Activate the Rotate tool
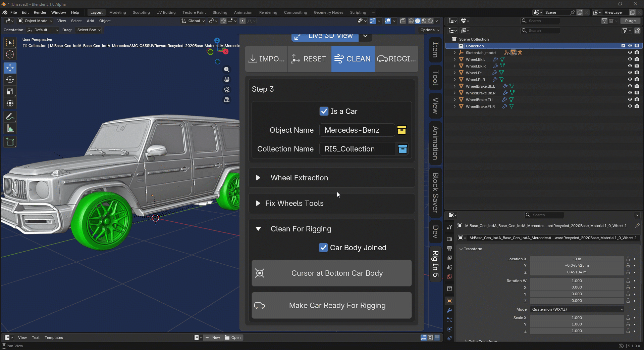 click(x=10, y=80)
